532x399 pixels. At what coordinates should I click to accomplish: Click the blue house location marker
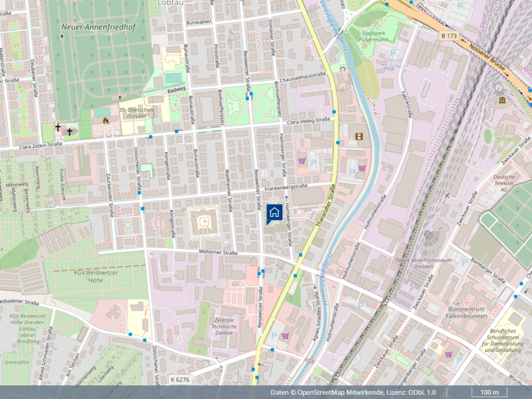coord(274,214)
